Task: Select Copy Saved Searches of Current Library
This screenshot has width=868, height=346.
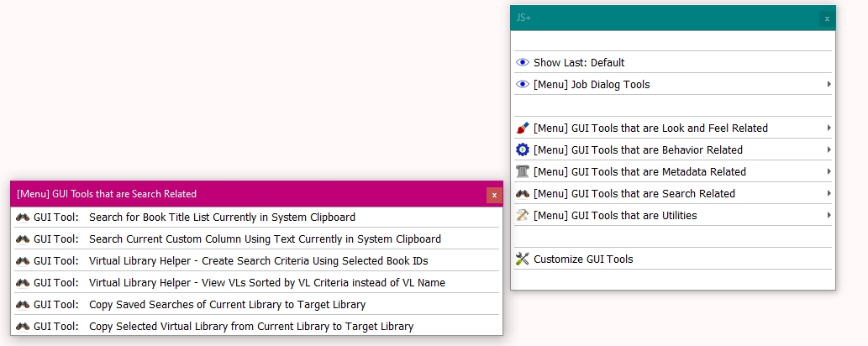Action: click(x=227, y=305)
